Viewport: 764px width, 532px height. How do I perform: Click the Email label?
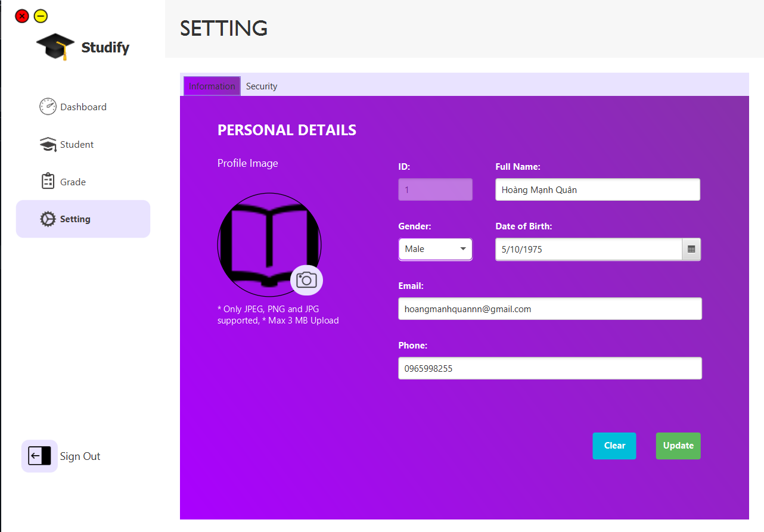point(411,286)
